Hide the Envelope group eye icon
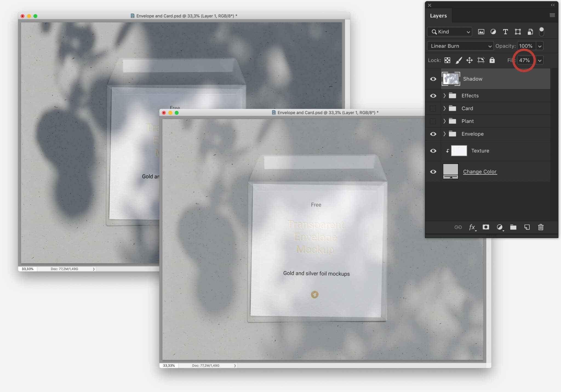 point(433,134)
